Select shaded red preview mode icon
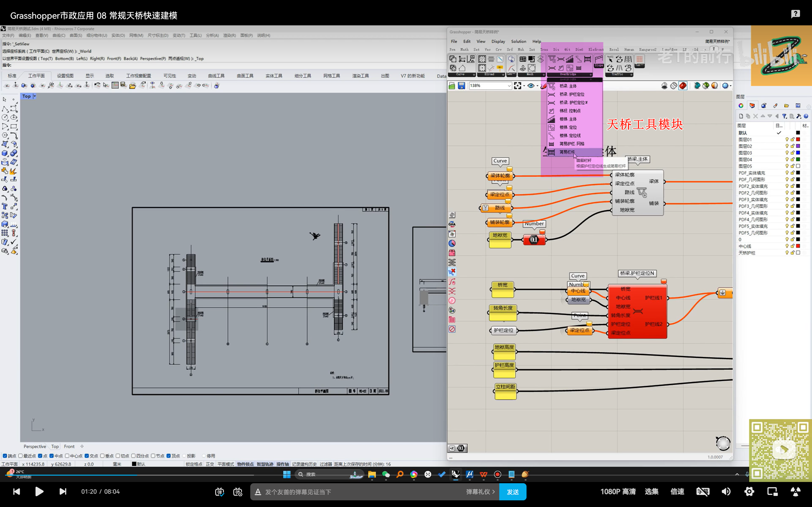 (683, 86)
